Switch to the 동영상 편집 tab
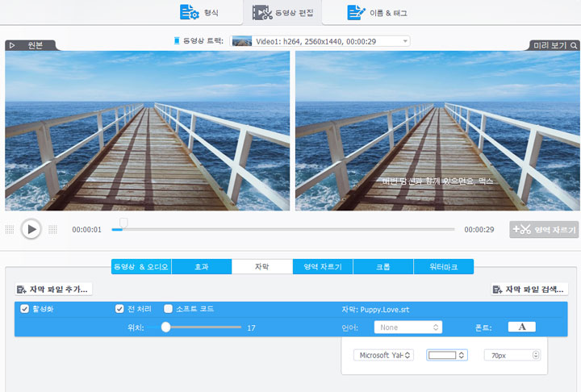Screen dimensions: 581x392 click(282, 13)
